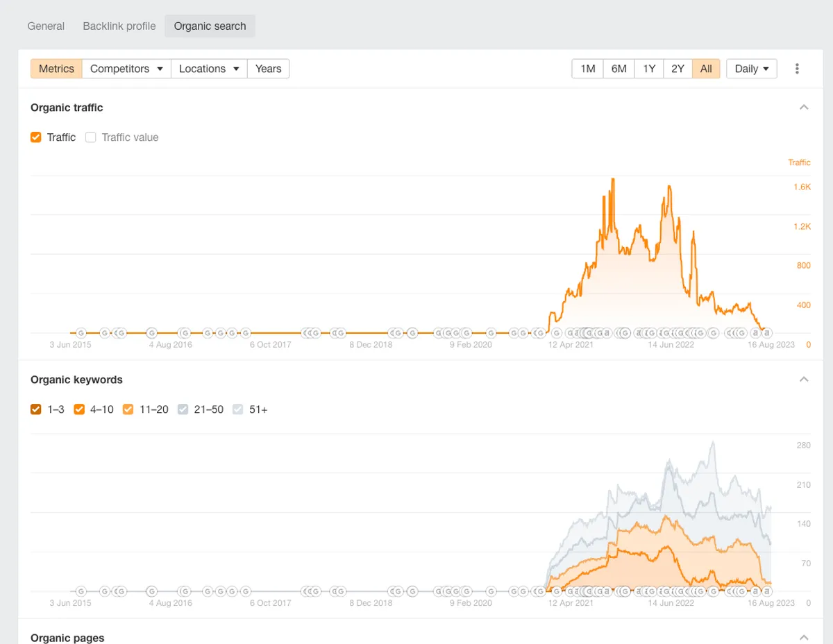833x644 pixels.
Task: Collapse the Organic traffic section
Action: coord(804,108)
